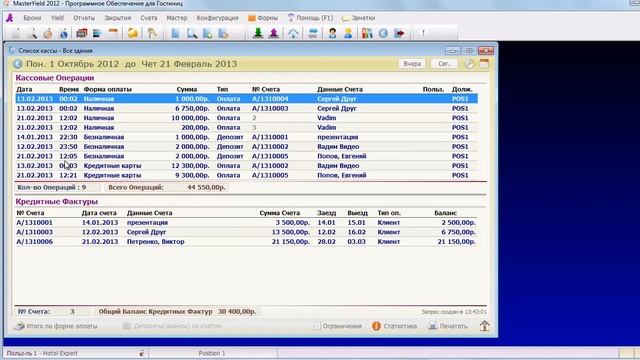
Task: Select the 12 300,00р. credit card row
Action: [x=247, y=166]
